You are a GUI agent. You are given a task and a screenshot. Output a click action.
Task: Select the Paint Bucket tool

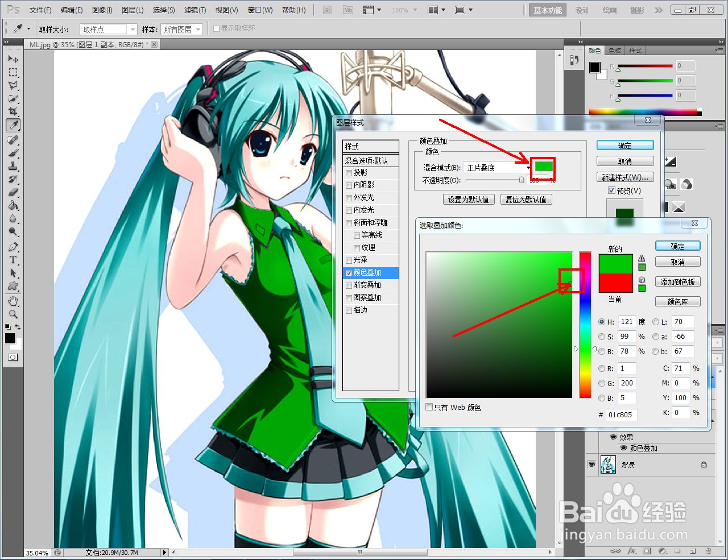[13, 205]
